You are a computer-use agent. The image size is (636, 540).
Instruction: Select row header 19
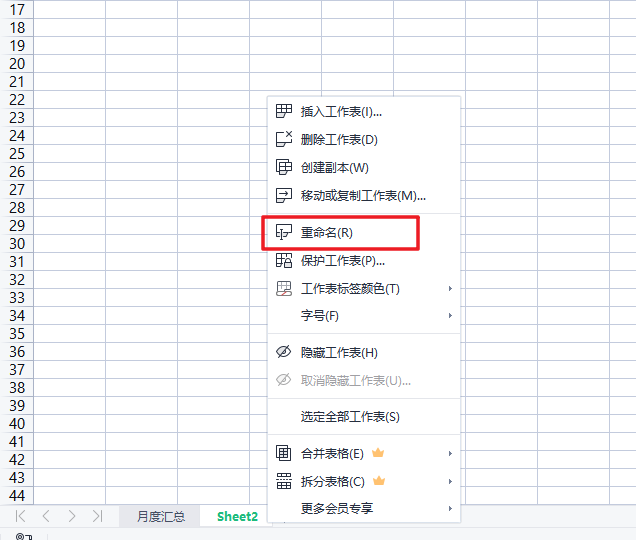pyautogui.click(x=17, y=45)
